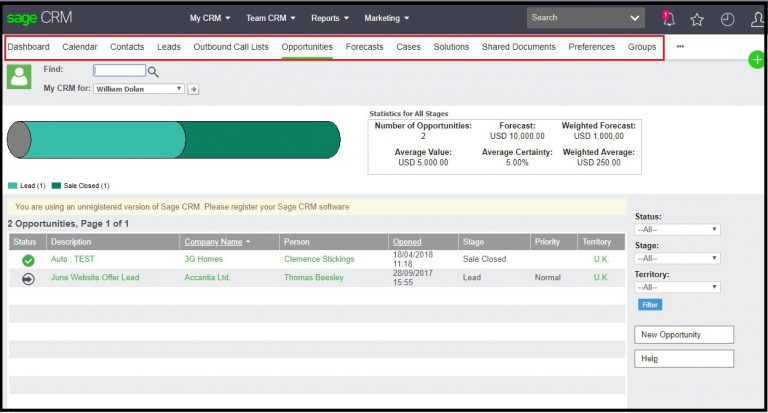
Task: Click the user profile icon
Action: (x=756, y=18)
